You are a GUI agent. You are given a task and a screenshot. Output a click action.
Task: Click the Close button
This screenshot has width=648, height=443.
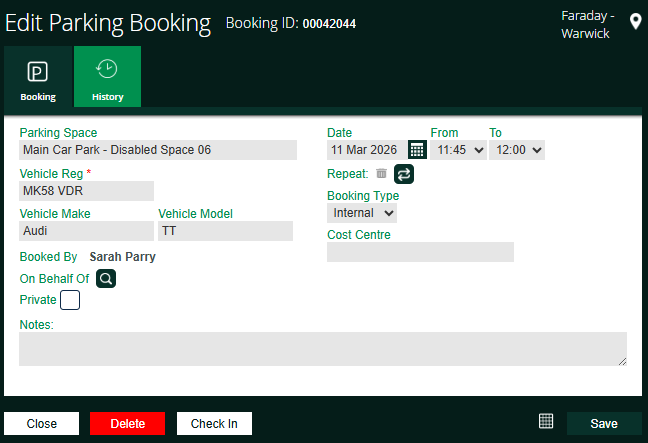[x=42, y=423]
